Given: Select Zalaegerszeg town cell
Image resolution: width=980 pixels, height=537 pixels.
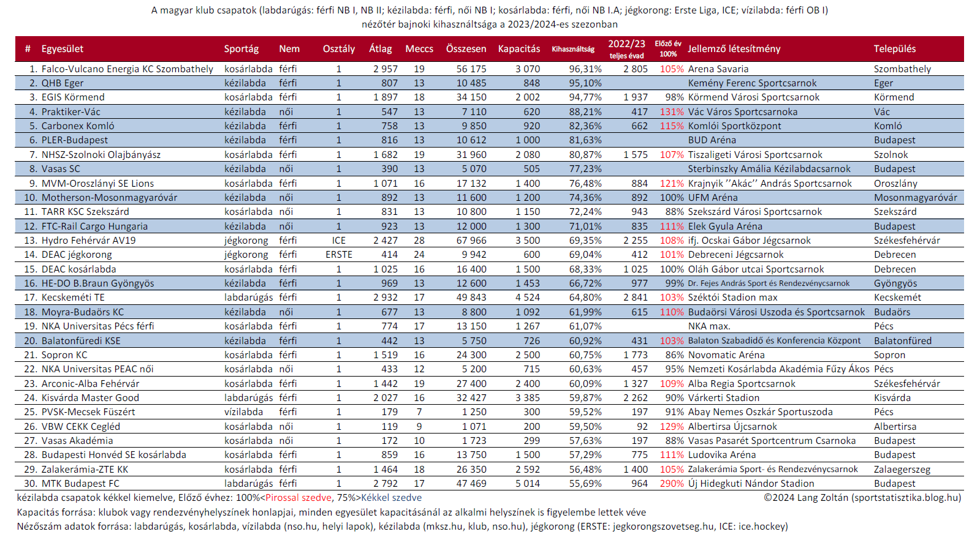Looking at the screenshot, I should click(902, 470).
